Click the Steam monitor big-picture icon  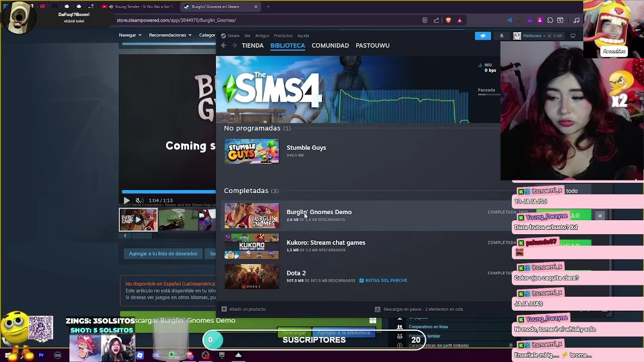point(573,36)
